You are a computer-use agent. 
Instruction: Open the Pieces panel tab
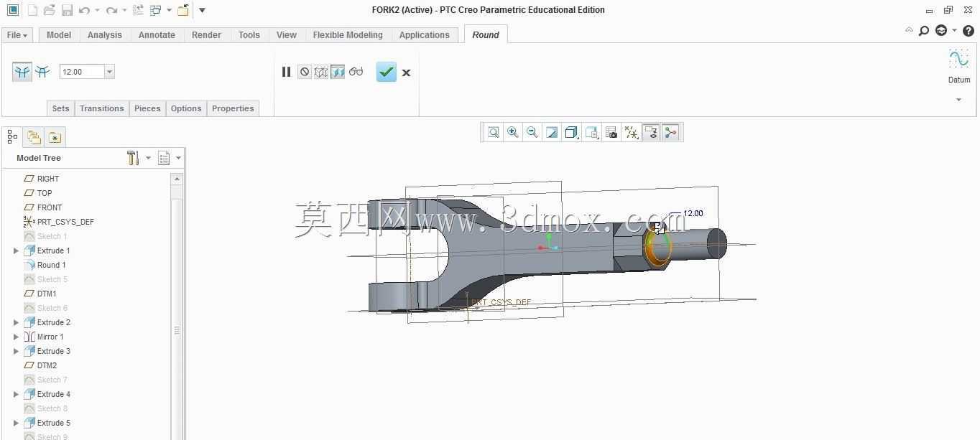pos(147,108)
